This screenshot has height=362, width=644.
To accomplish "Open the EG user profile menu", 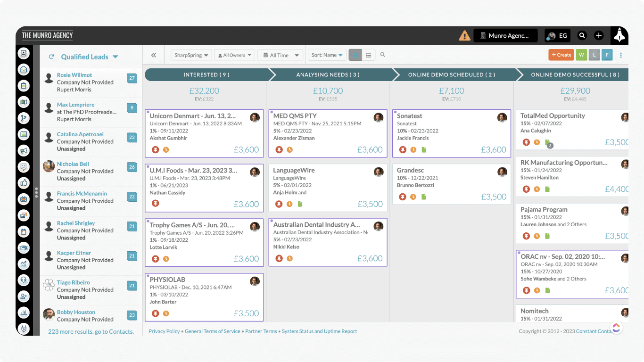I will coord(557,35).
